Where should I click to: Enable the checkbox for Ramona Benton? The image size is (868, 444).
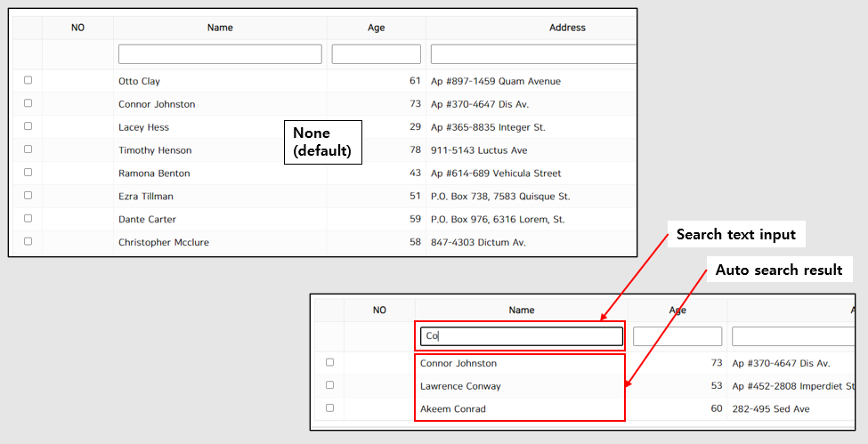[x=28, y=173]
